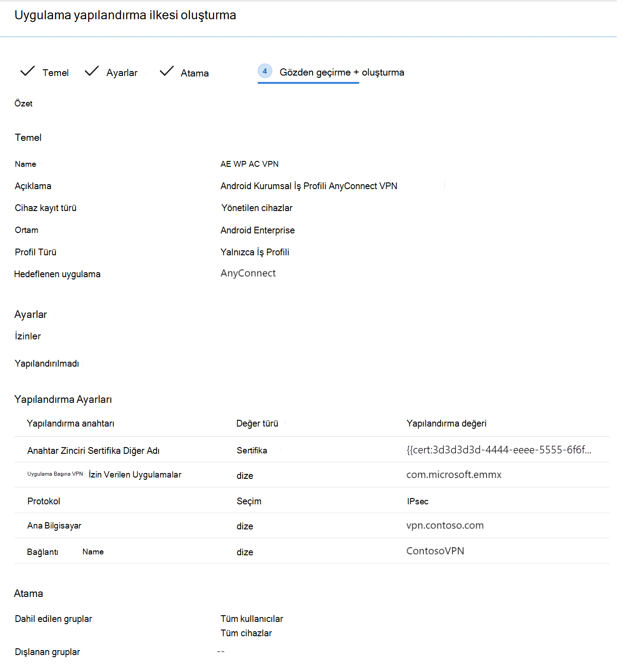Click the Atama checkmark icon

click(x=166, y=71)
